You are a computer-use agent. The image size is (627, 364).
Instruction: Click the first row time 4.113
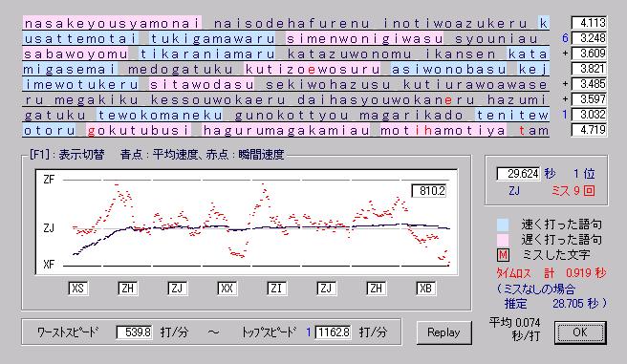[x=589, y=23]
